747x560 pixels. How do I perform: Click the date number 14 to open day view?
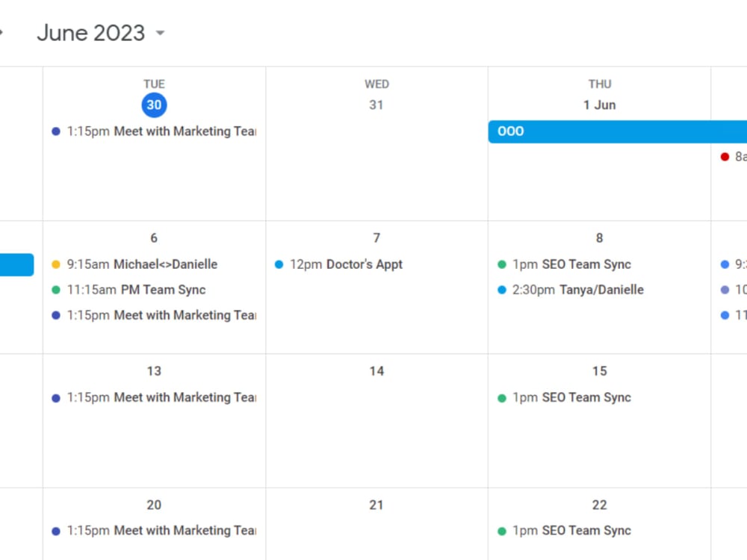[376, 371]
